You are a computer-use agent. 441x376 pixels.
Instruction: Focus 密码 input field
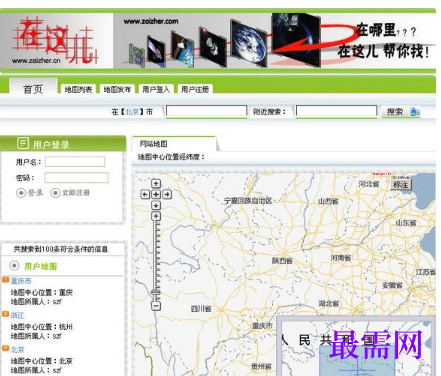[77, 178]
